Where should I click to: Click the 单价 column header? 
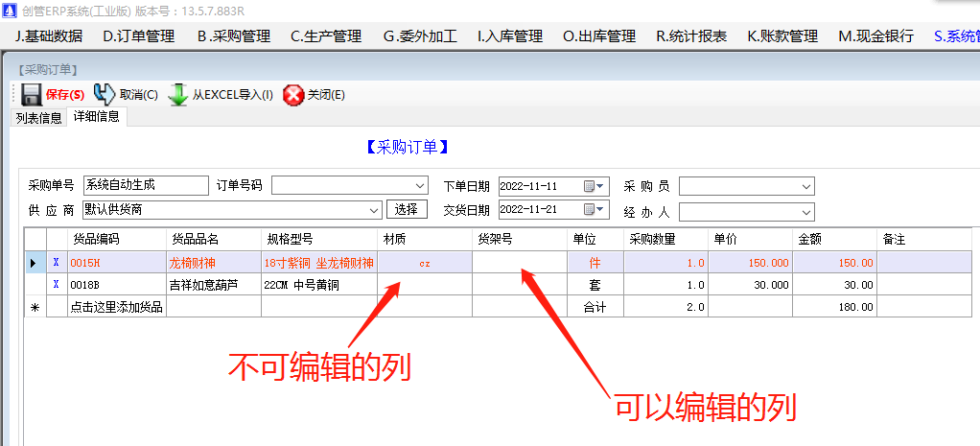[751, 239]
